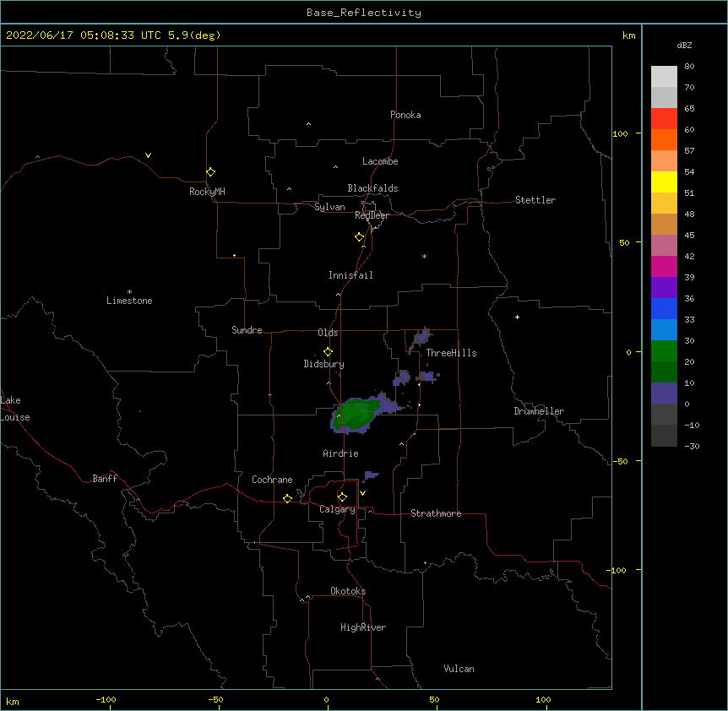Click the Drumheller town label

[539, 411]
